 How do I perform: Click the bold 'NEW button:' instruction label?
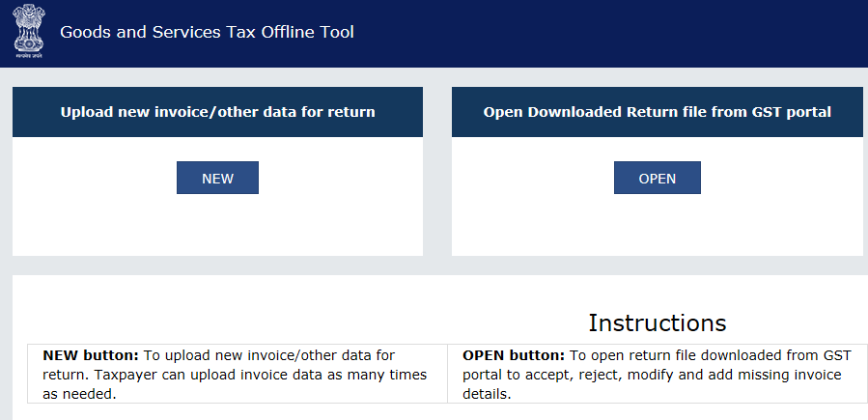pyautogui.click(x=91, y=355)
